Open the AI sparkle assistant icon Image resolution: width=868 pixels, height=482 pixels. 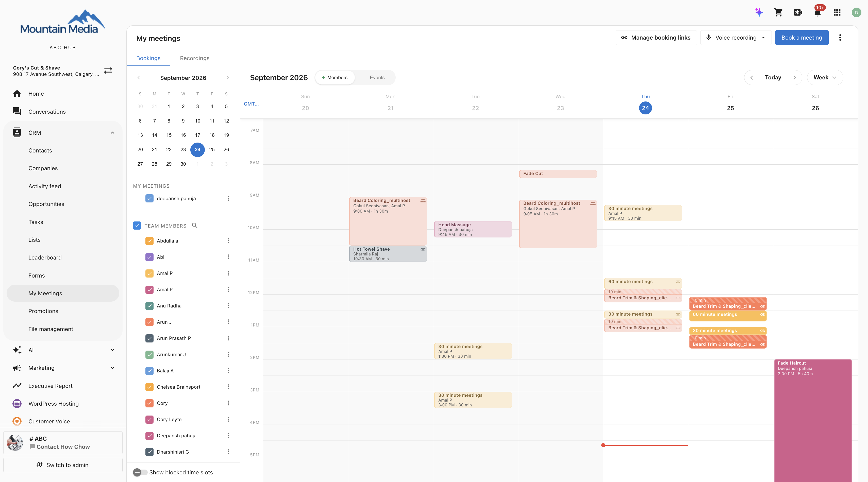pos(759,12)
